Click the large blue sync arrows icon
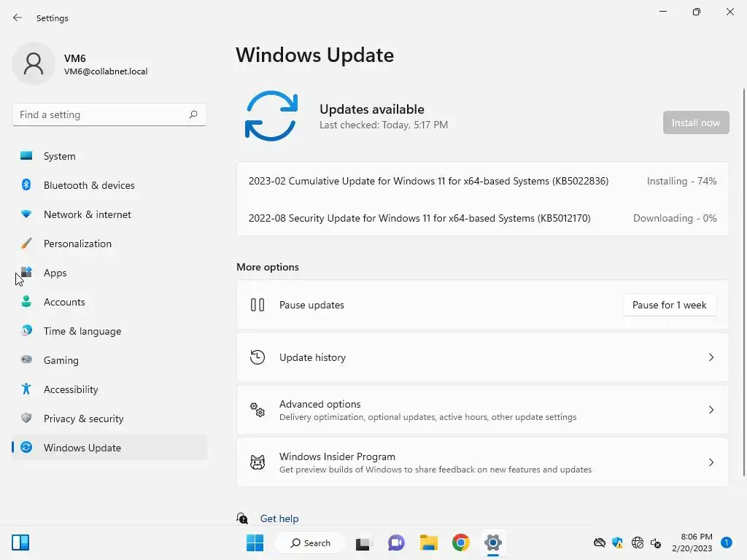Screen dimensions: 747x560 point(271,116)
